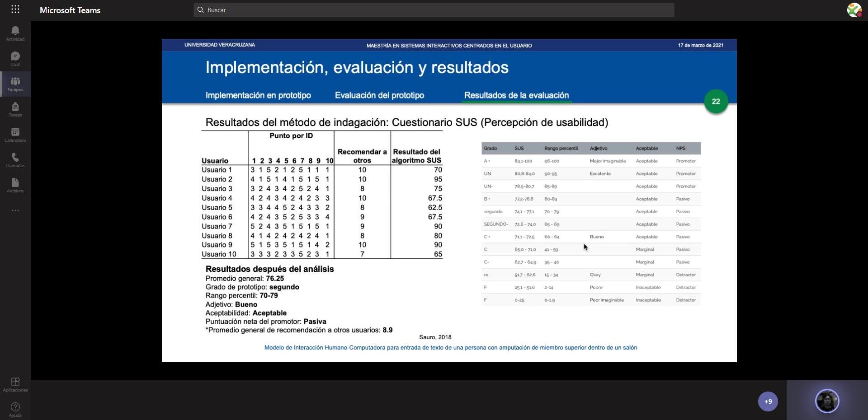Show the +9 additional participants
Viewport: 868px width, 420px height.
(x=768, y=401)
